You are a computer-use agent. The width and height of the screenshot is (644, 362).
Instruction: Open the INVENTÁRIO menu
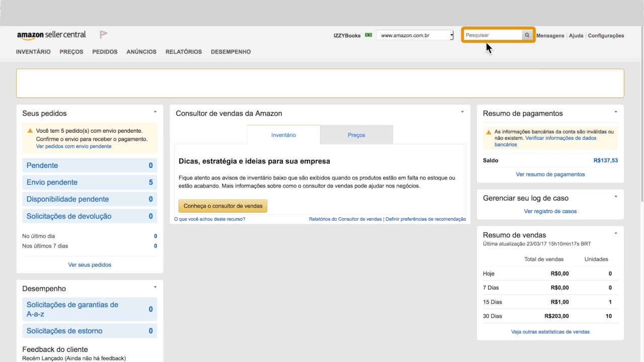click(33, 52)
